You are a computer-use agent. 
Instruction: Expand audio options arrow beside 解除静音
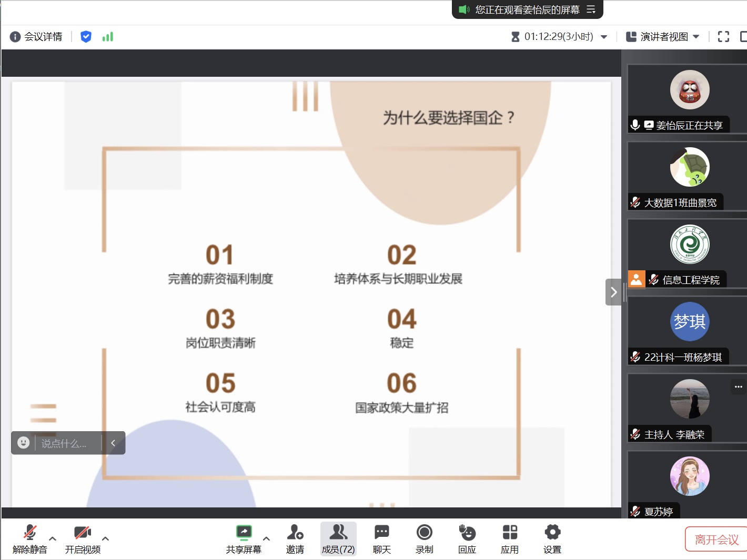[53, 538]
